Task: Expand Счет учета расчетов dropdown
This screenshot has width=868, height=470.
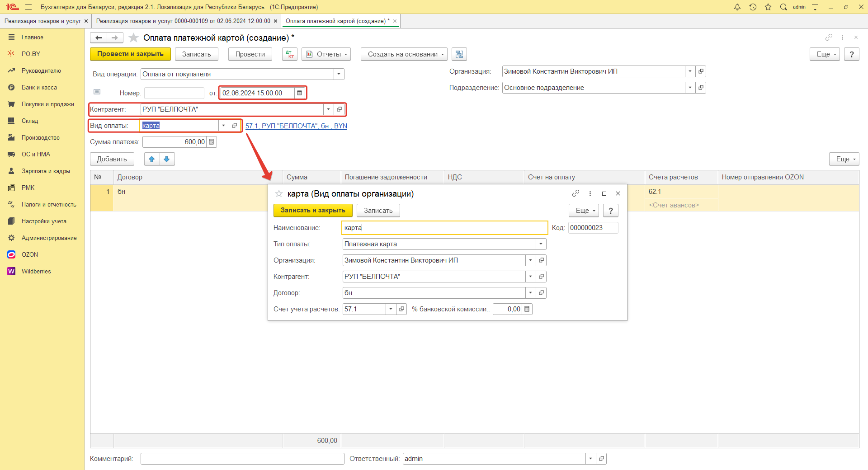Action: tap(391, 309)
